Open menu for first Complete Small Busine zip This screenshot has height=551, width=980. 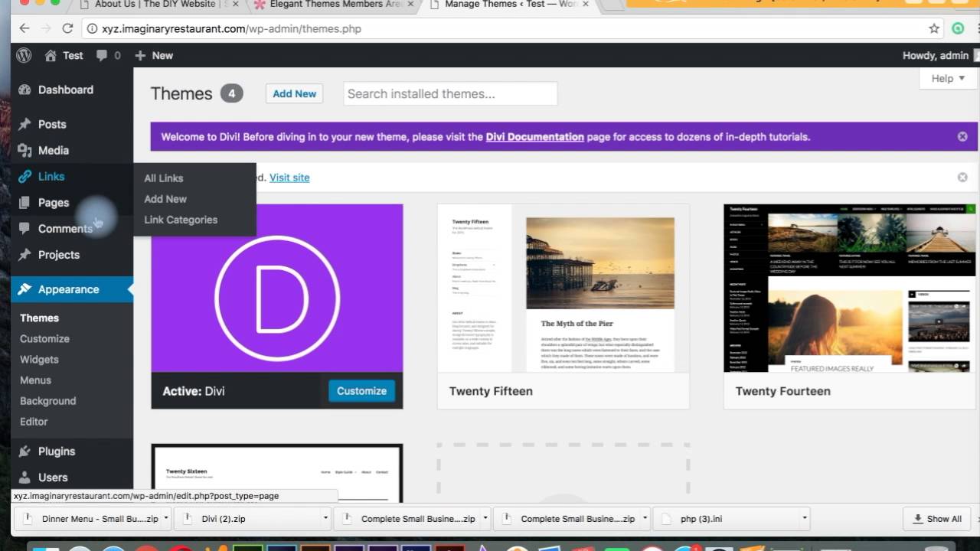(485, 518)
